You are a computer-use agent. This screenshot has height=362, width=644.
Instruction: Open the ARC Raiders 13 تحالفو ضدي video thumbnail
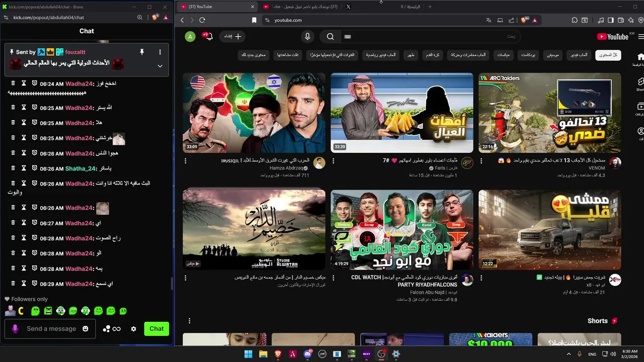click(x=549, y=113)
